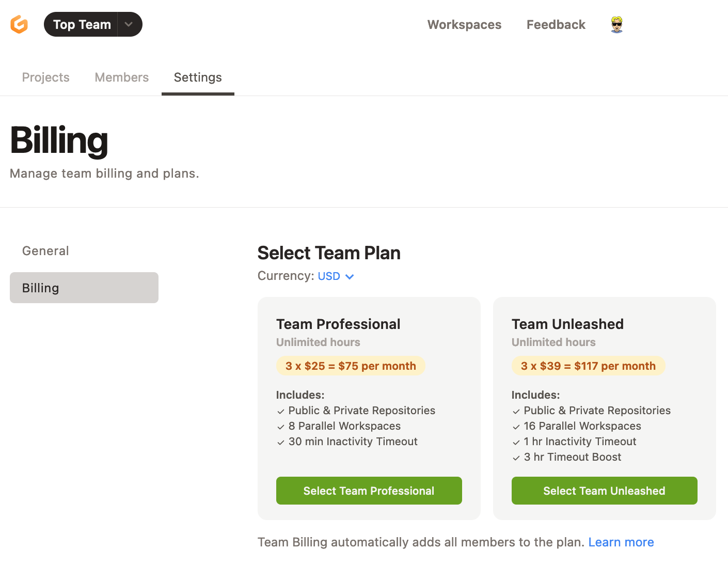Click checkmark beside 8 Parallel Workspaces
The height and width of the screenshot is (565, 728).
click(x=281, y=427)
